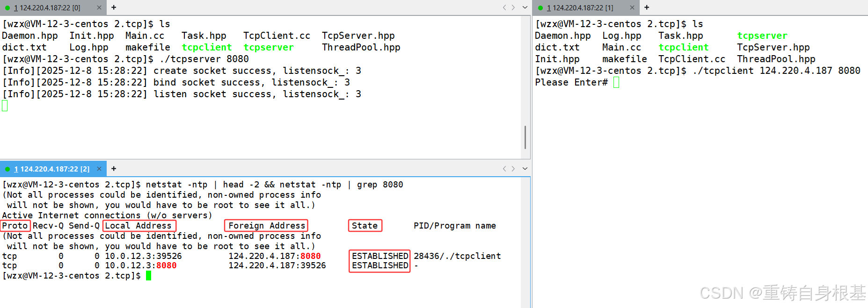This screenshot has width=868, height=308.
Task: Click green connection status dot on tab [2]
Action: (x=7, y=169)
